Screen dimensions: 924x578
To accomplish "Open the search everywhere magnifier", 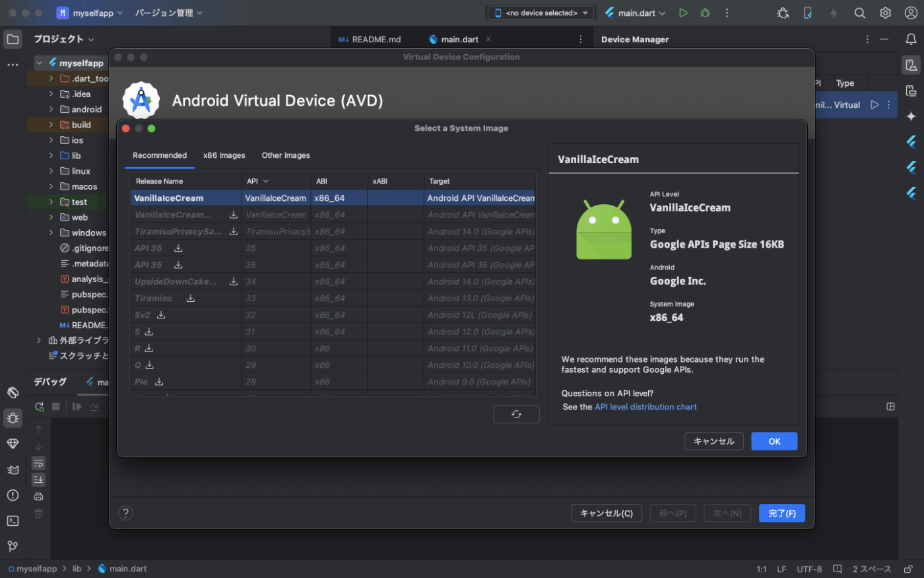I will click(859, 13).
